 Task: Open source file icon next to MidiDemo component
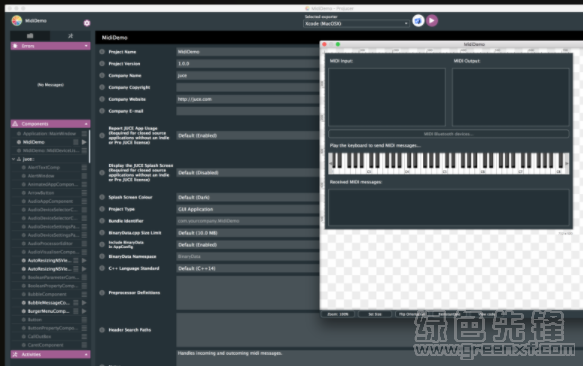click(76, 142)
